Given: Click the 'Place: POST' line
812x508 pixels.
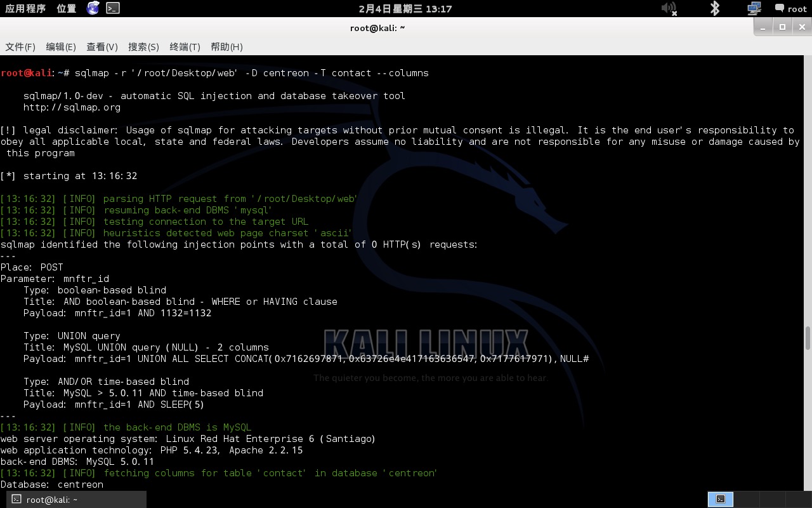Looking at the screenshot, I should [x=32, y=267].
